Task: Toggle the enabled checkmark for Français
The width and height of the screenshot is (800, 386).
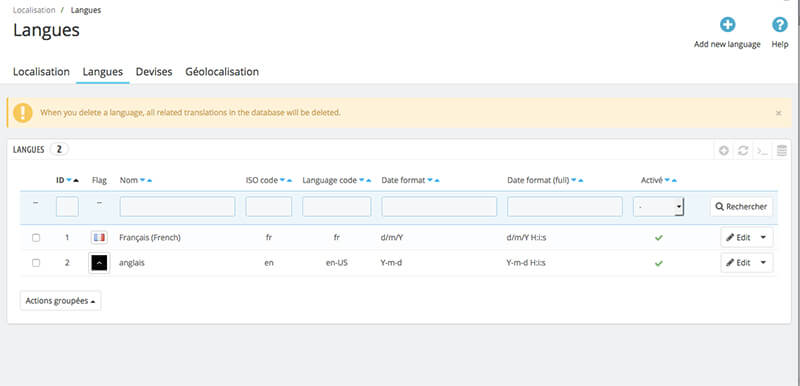Action: (x=659, y=238)
